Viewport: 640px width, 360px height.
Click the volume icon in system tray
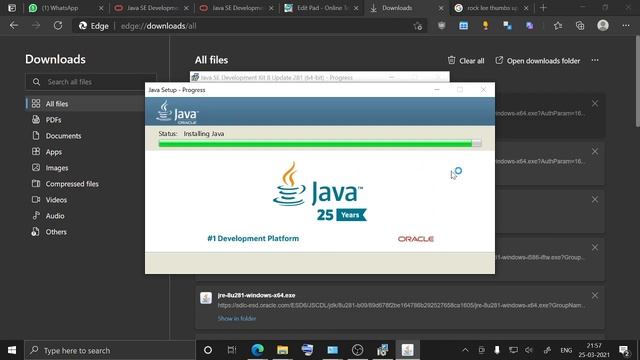[x=529, y=350]
